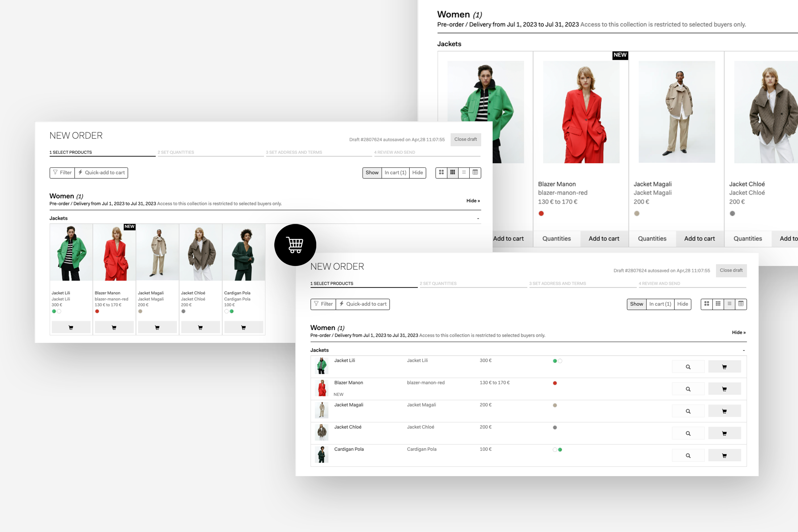This screenshot has height=532, width=798.
Task: Select green swatch on Jacket Lili grid card
Action: click(x=54, y=311)
